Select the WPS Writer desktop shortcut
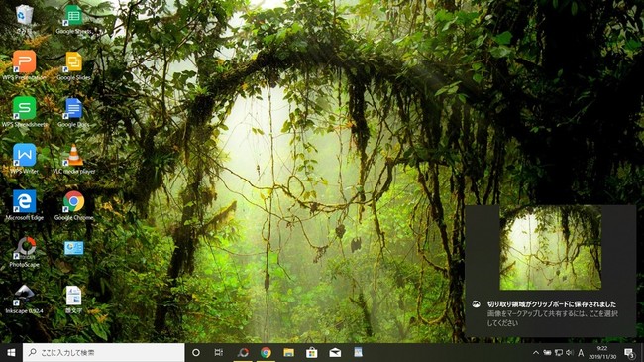This screenshot has width=644, height=362. coord(24,159)
